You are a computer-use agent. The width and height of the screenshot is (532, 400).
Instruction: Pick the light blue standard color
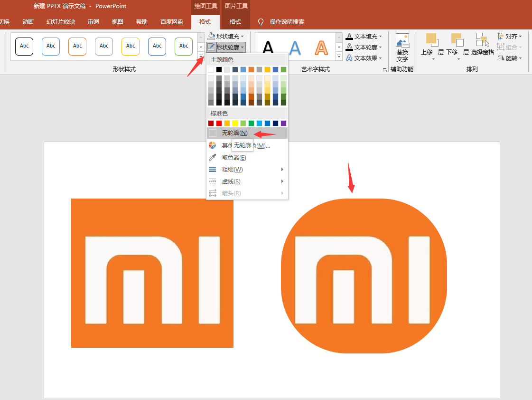pyautogui.click(x=259, y=123)
